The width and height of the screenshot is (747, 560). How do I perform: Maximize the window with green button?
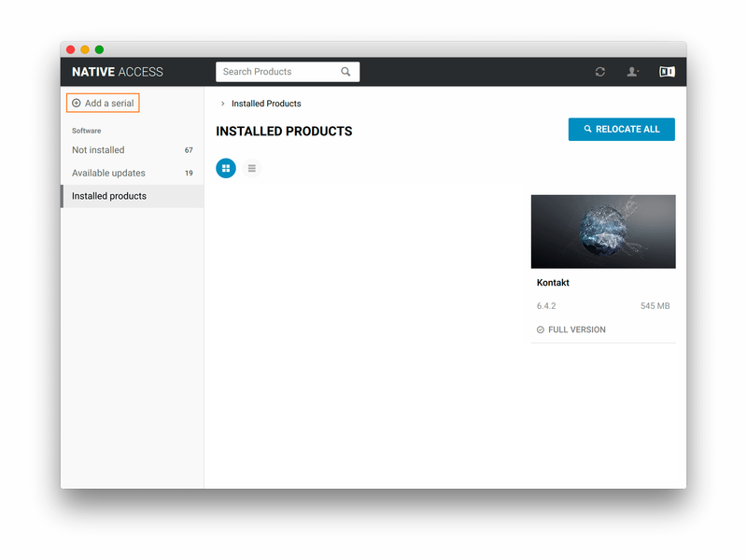tap(99, 49)
